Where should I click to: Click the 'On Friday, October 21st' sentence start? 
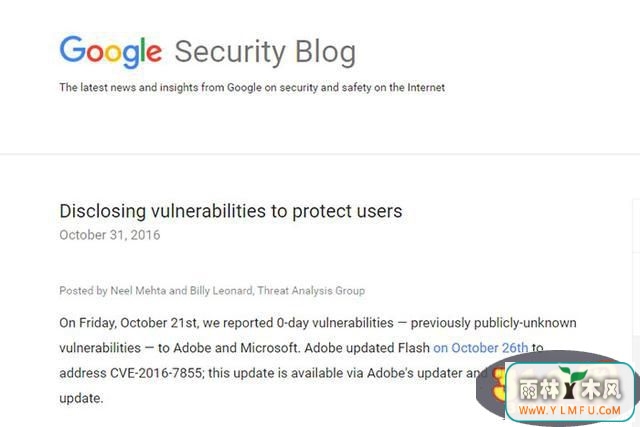click(x=129, y=323)
